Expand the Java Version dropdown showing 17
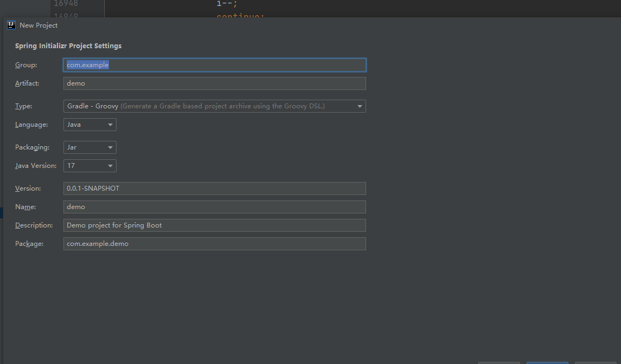 click(x=90, y=166)
